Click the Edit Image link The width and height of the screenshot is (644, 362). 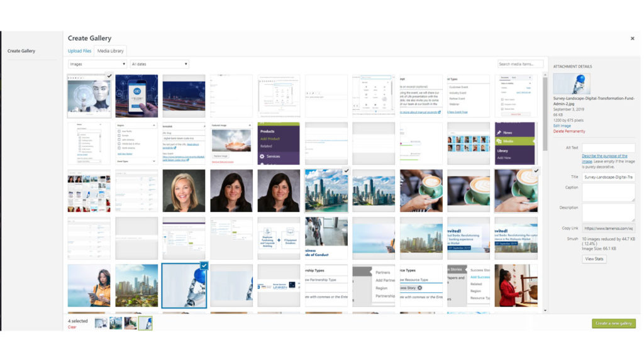click(562, 126)
